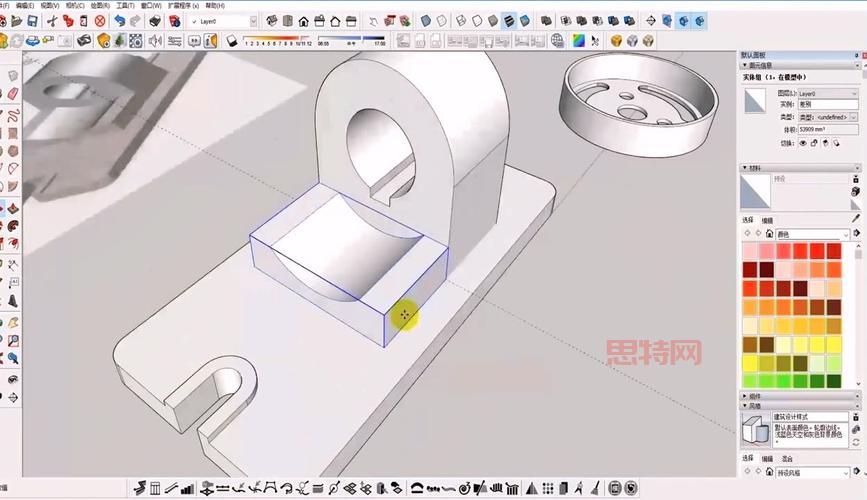Screen dimensions: 867x500
Task: Click the 实例 name input field
Action: click(x=826, y=104)
